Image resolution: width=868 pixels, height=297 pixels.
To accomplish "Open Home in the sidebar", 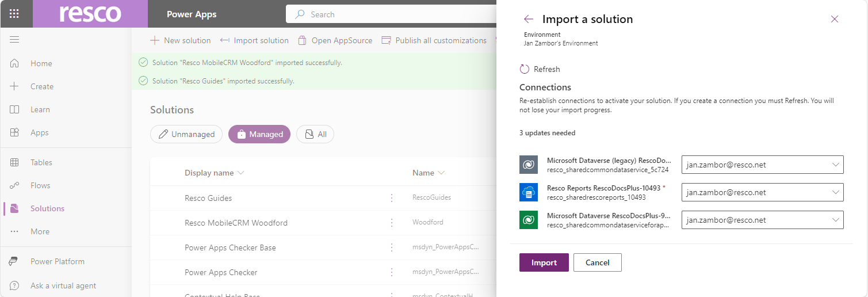I will (x=41, y=63).
